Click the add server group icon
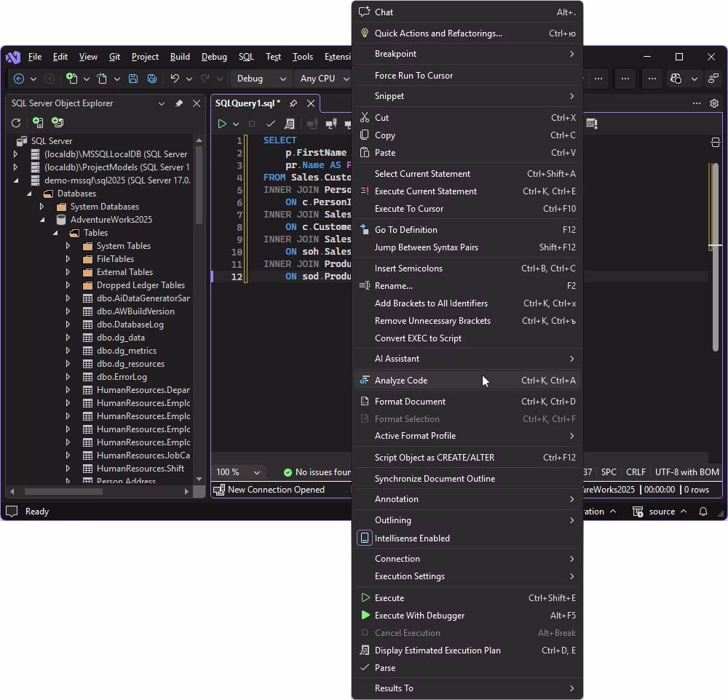 coord(58,122)
